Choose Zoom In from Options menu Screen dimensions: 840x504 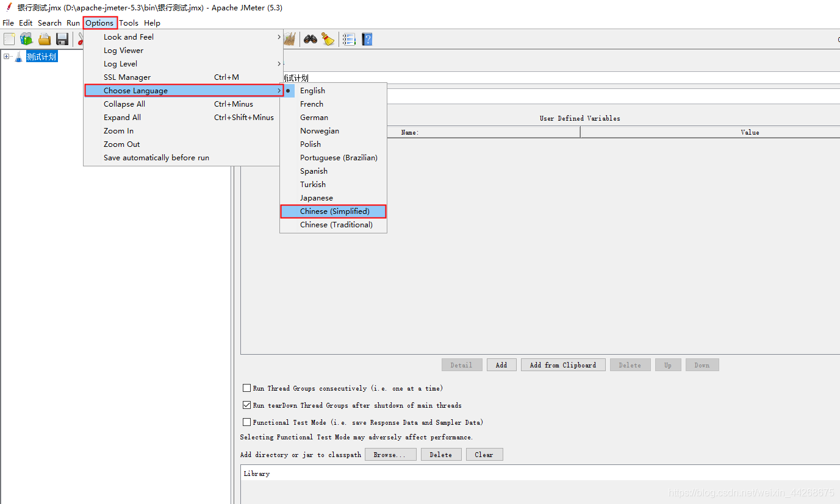coord(183,131)
